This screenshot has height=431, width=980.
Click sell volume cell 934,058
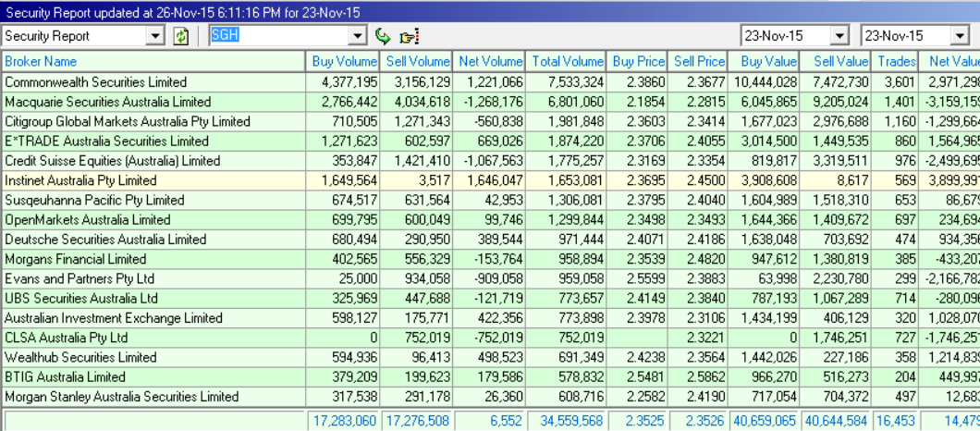click(416, 278)
